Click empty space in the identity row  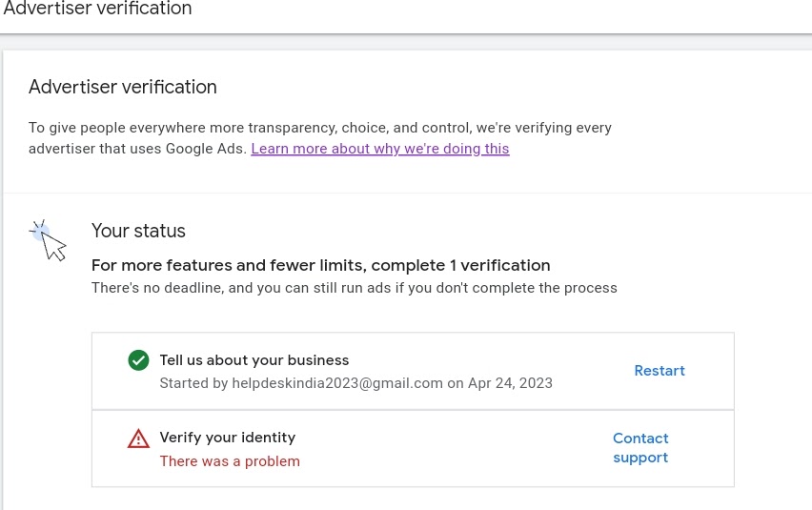point(457,449)
